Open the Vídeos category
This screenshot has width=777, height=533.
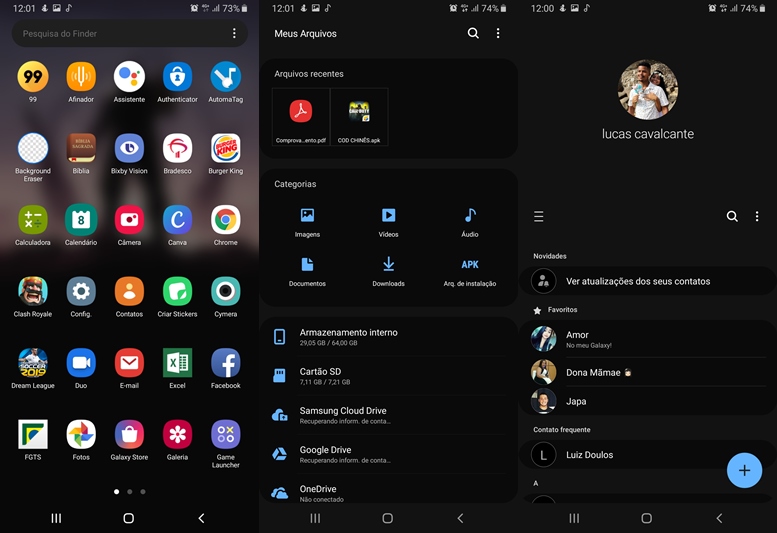388,222
